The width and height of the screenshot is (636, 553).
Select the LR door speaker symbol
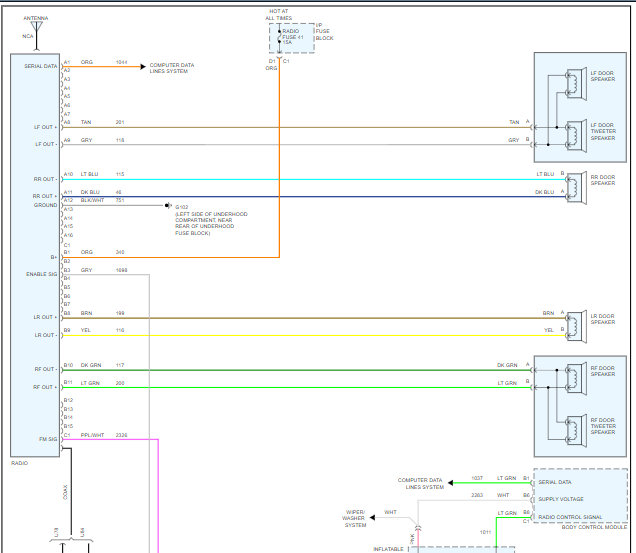coord(573,322)
